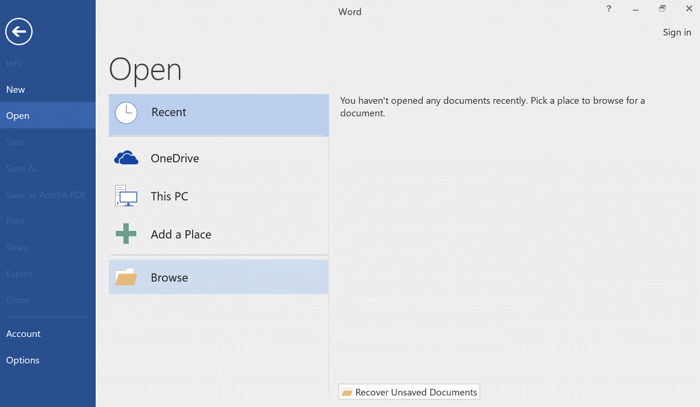Viewport: 700px width, 407px height.
Task: Click the green plus Add a Place icon
Action: point(126,234)
